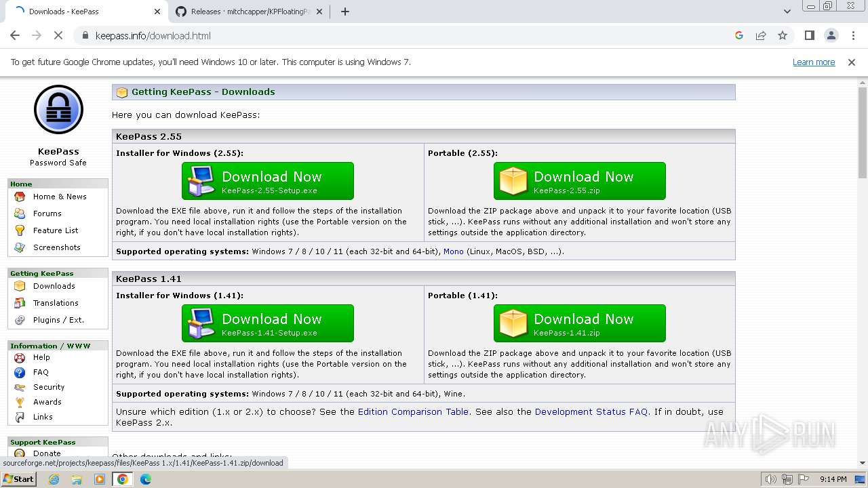Open the Development Status FAQ link
The height and width of the screenshot is (488, 868).
[591, 412]
